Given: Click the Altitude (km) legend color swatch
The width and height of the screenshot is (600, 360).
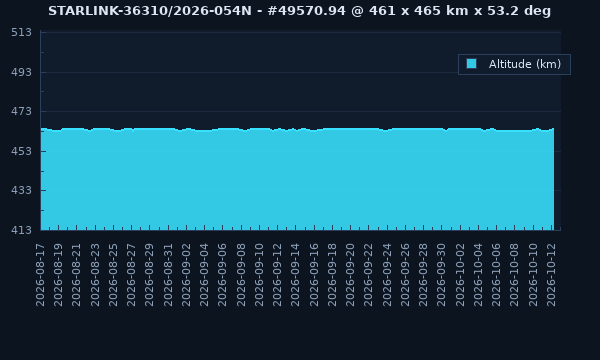Looking at the screenshot, I should 471,64.
